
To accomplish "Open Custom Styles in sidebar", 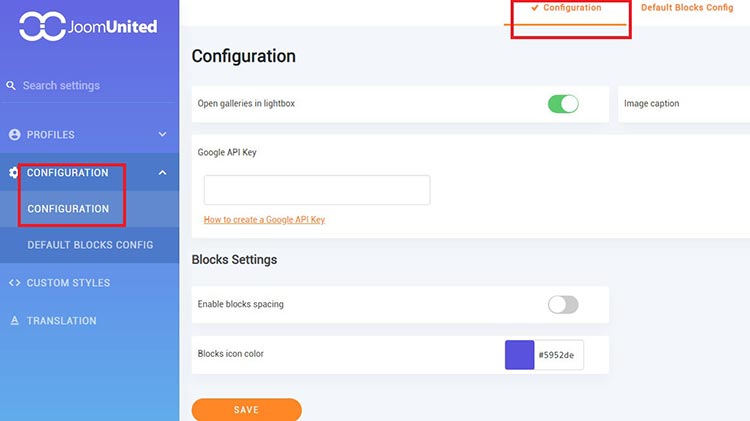I will click(x=68, y=283).
